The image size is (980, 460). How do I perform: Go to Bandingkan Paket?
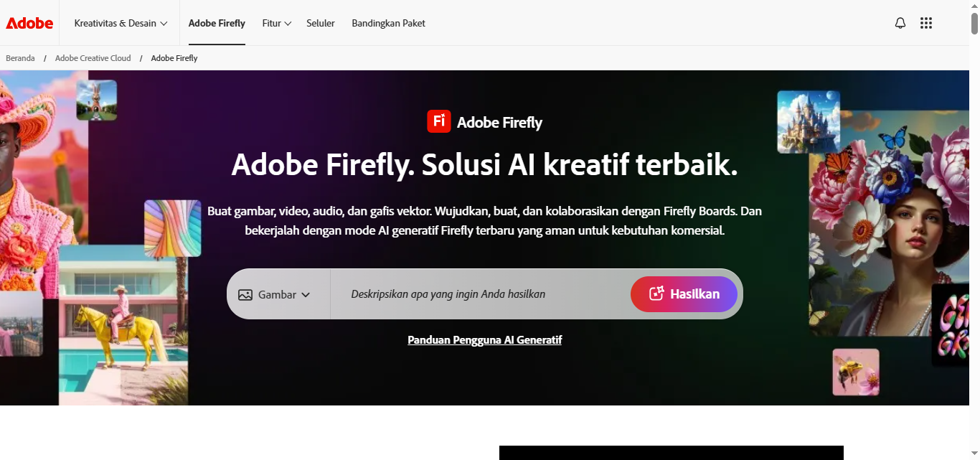[x=388, y=23]
